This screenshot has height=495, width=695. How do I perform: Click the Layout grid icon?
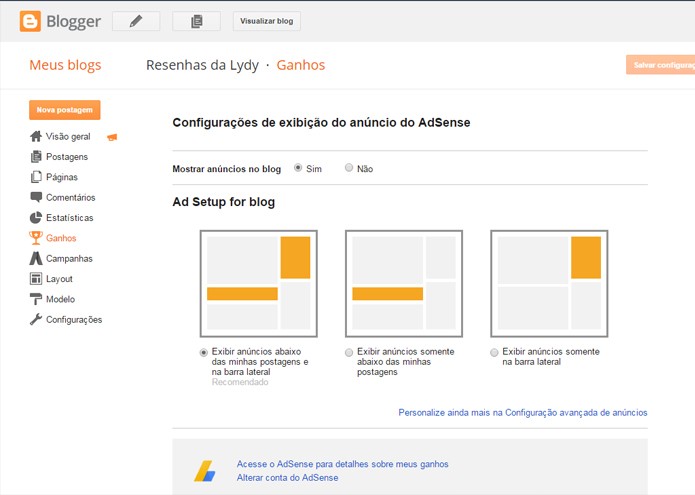(x=36, y=279)
